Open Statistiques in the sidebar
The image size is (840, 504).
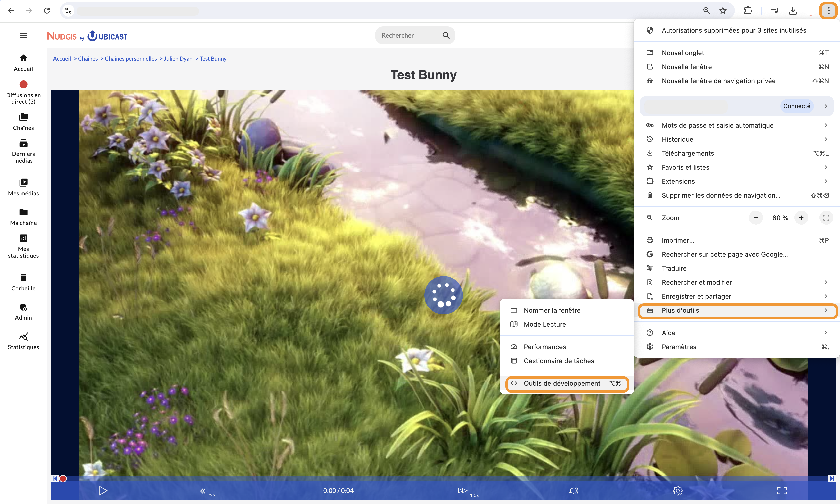[x=23, y=341]
